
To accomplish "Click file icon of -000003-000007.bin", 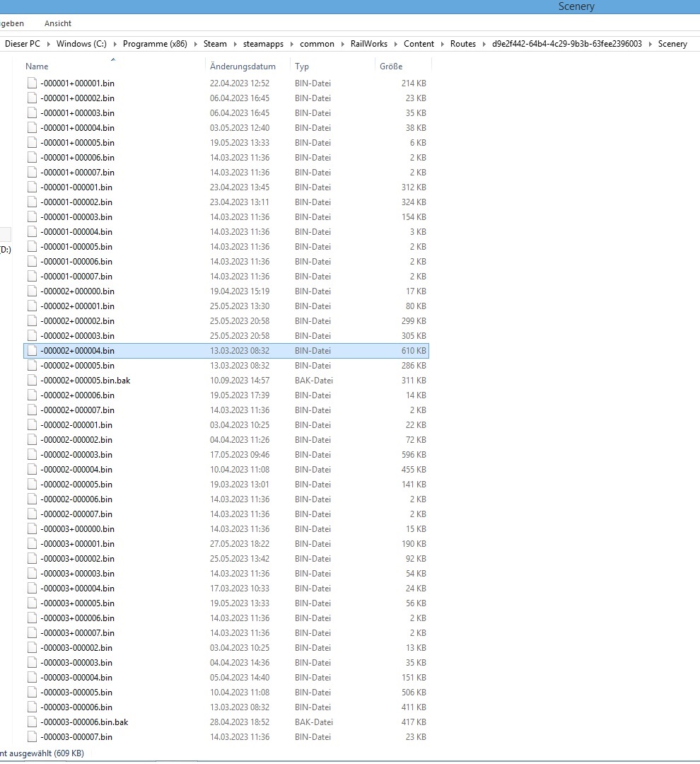I will 32,736.
